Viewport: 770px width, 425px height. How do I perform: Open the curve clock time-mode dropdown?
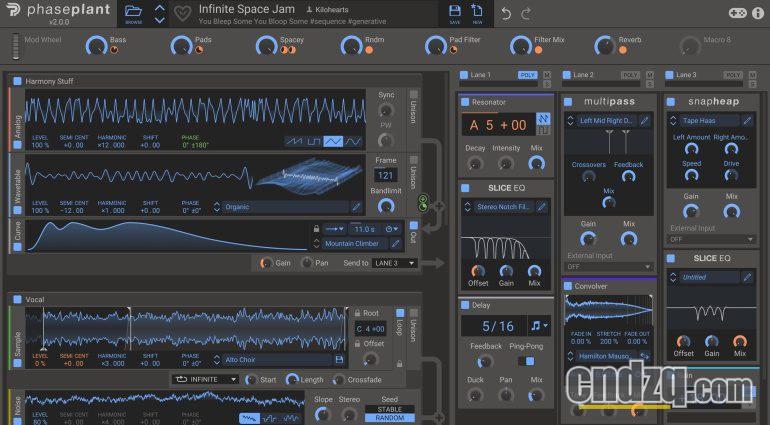pyautogui.click(x=392, y=229)
